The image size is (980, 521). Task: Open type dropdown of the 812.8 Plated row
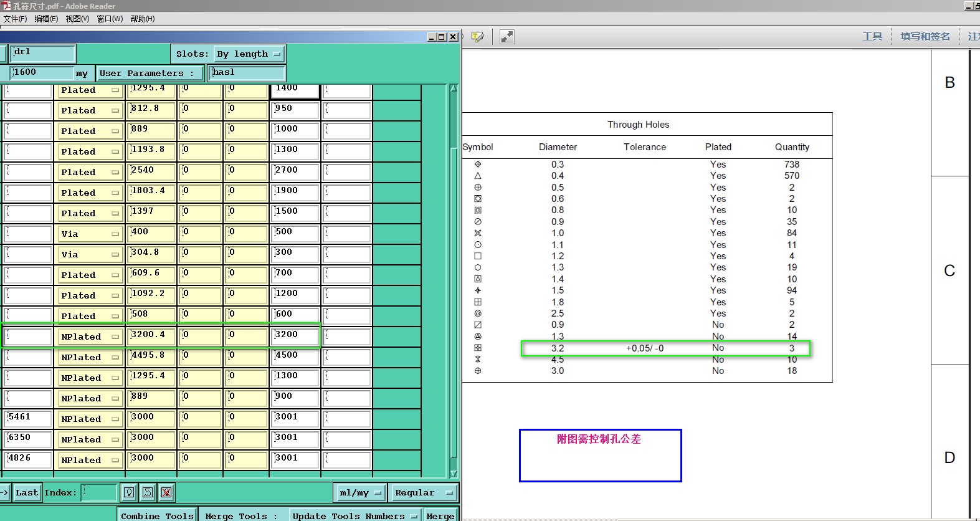[90, 110]
